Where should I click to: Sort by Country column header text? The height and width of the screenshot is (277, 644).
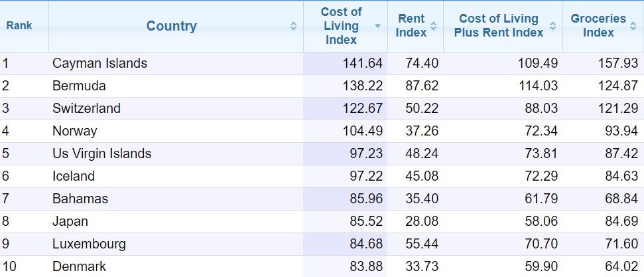(x=171, y=26)
